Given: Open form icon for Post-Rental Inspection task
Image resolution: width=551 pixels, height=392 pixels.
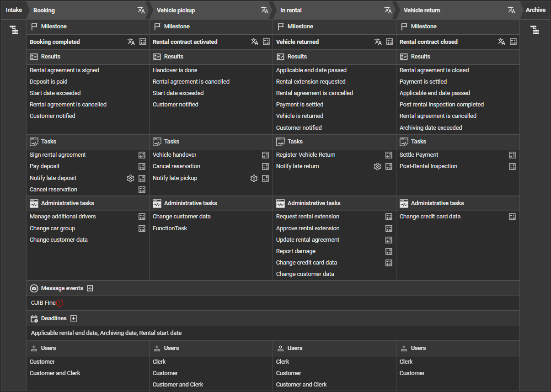Looking at the screenshot, I should coord(512,166).
